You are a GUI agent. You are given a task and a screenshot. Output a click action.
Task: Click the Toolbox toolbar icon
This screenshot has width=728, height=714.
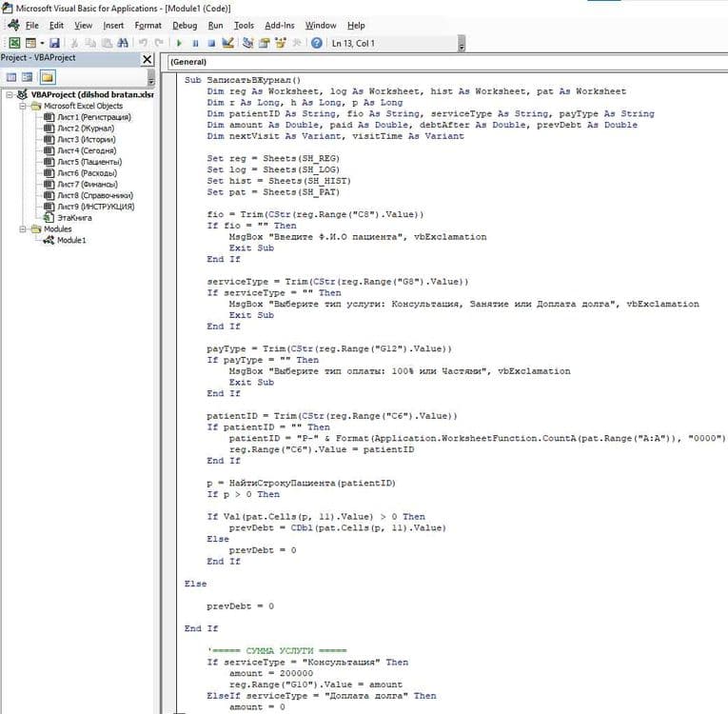pyautogui.click(x=297, y=43)
